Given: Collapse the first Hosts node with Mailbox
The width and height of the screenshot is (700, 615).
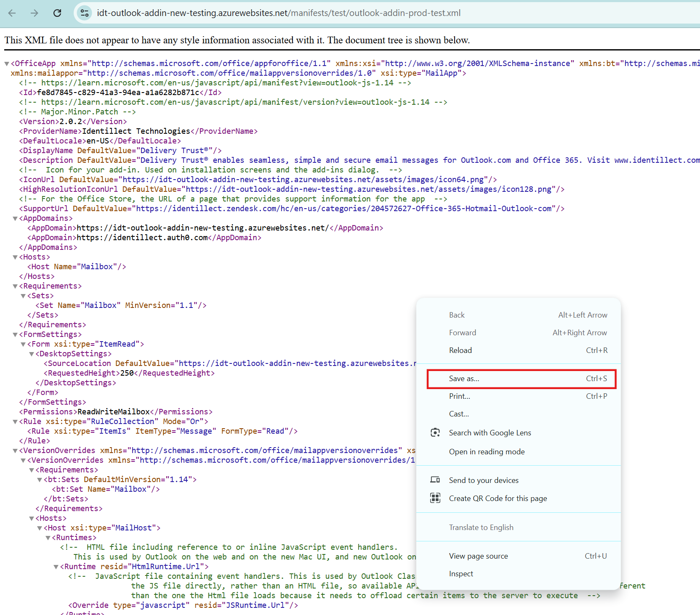Looking at the screenshot, I should click(x=15, y=257).
